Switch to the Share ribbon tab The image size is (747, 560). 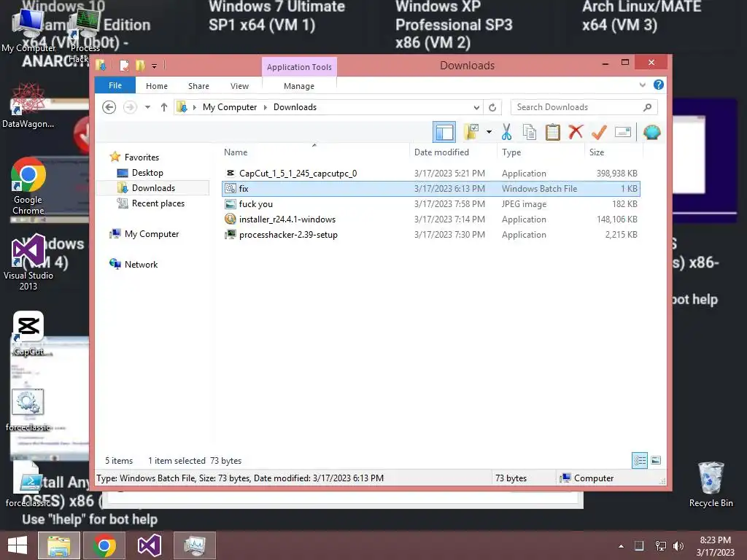(x=198, y=86)
